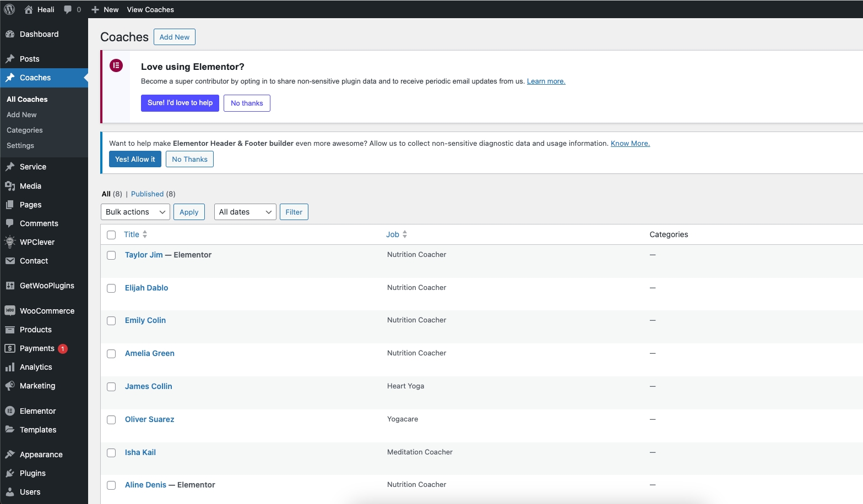Screen dimensions: 863x504
Task: Select the James Collin row checkbox
Action: 111,387
